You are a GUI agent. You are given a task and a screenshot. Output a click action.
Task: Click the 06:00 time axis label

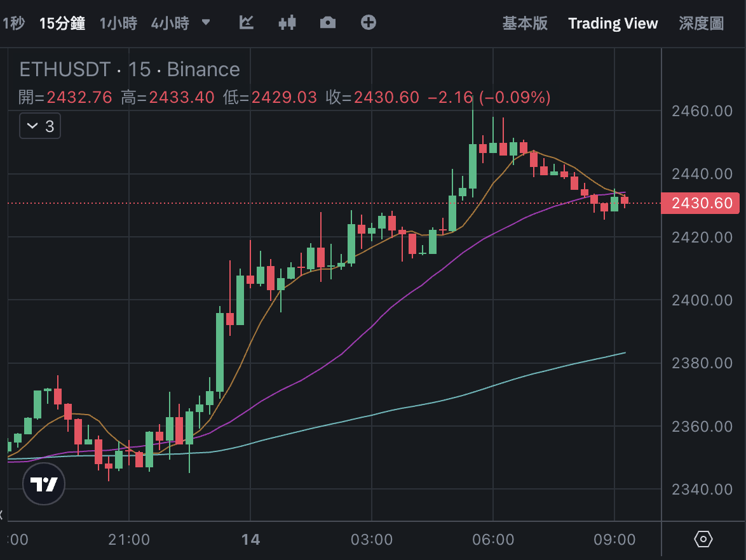(494, 540)
